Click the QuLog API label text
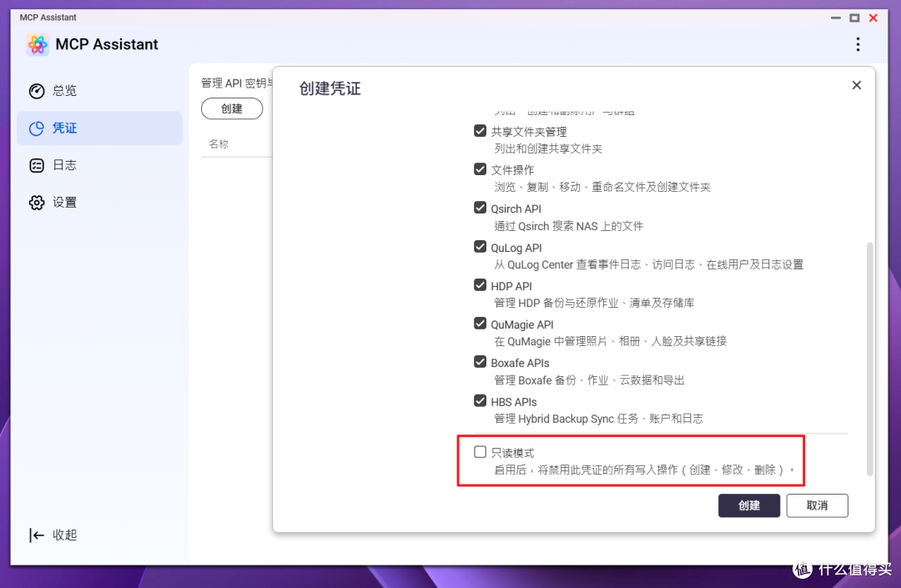This screenshot has width=901, height=588. coord(516,248)
